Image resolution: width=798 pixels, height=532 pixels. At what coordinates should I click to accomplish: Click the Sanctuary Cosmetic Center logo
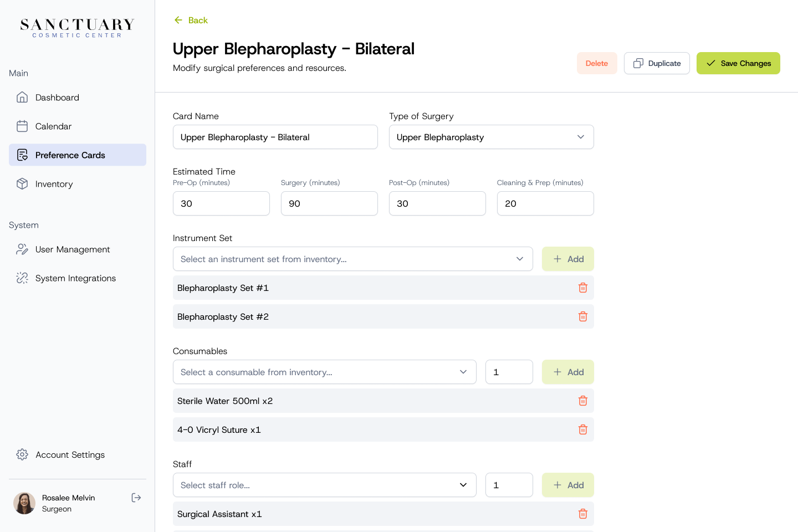click(78, 28)
